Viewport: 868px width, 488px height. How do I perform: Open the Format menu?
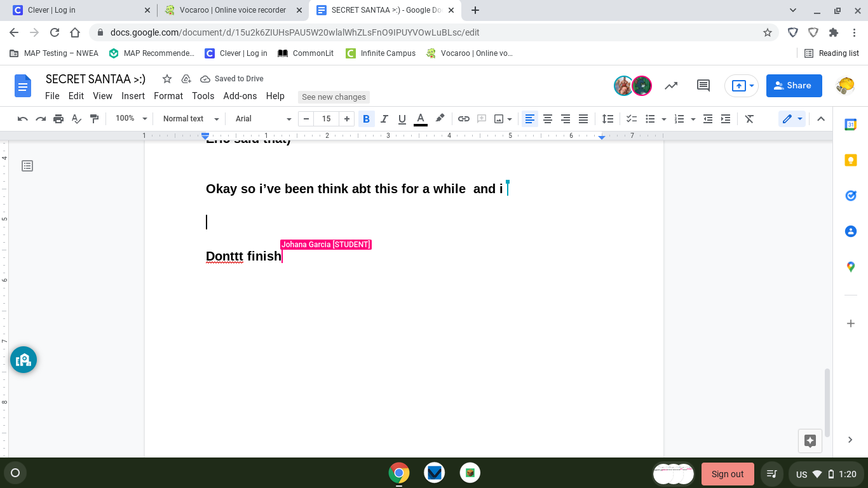[168, 96]
